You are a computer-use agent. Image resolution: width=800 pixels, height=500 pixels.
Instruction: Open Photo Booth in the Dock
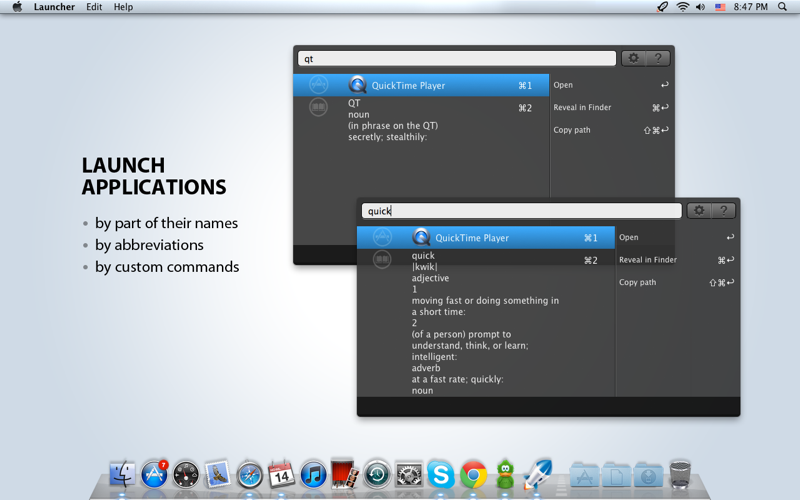345,474
